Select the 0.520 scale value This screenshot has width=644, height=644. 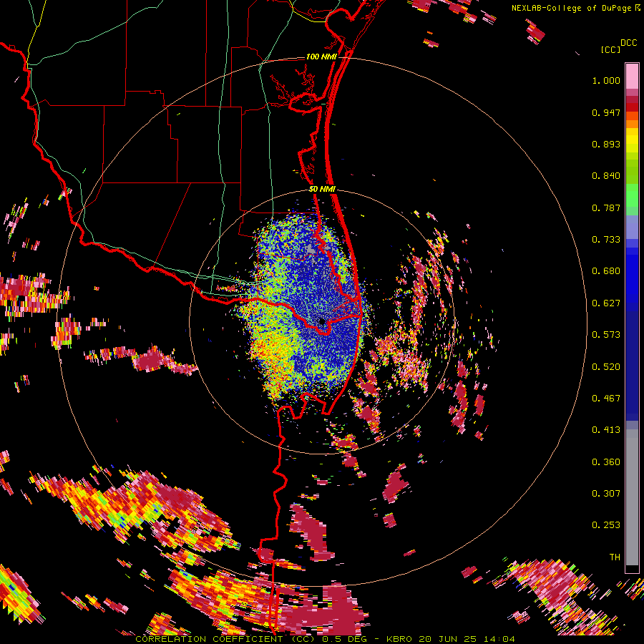tap(606, 367)
